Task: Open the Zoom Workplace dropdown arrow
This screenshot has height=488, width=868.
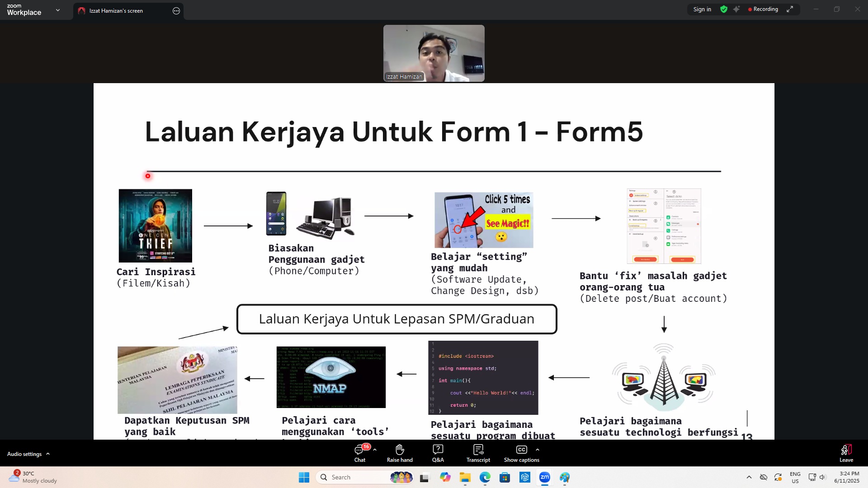Action: (x=57, y=10)
